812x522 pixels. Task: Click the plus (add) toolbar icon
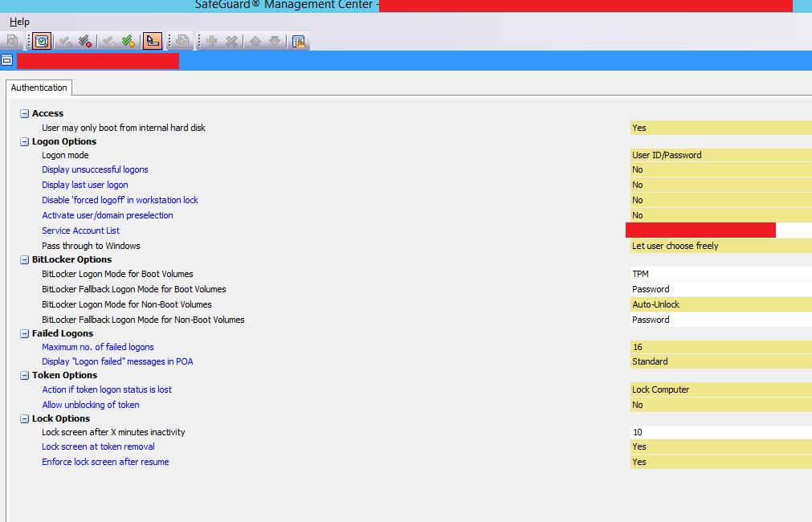pyautogui.click(x=211, y=41)
